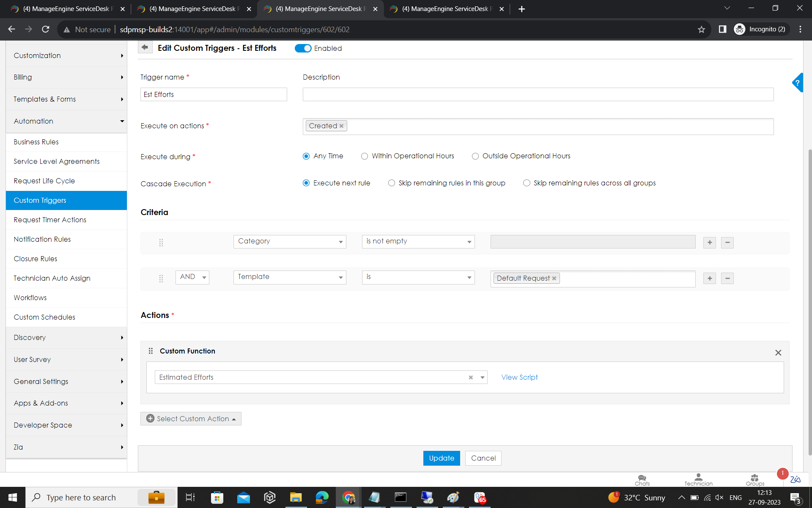
Task: Open the View Script link
Action: 519,377
